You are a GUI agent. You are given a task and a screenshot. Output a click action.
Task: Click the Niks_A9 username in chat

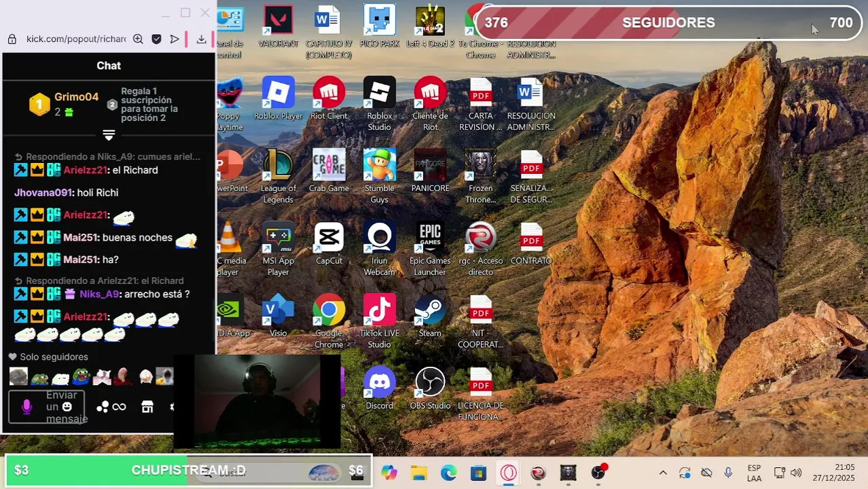click(99, 294)
